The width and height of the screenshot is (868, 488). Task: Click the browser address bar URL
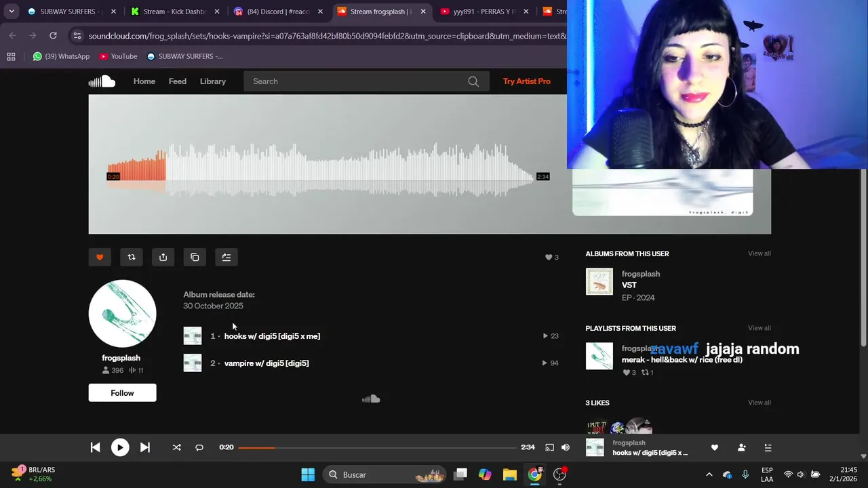[x=328, y=36]
